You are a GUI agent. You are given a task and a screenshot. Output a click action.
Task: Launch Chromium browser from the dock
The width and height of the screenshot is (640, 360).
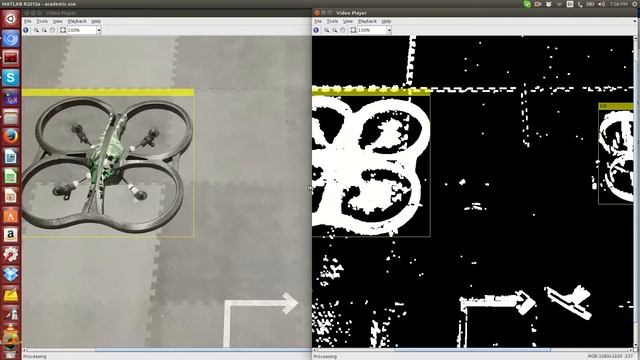coord(11,39)
